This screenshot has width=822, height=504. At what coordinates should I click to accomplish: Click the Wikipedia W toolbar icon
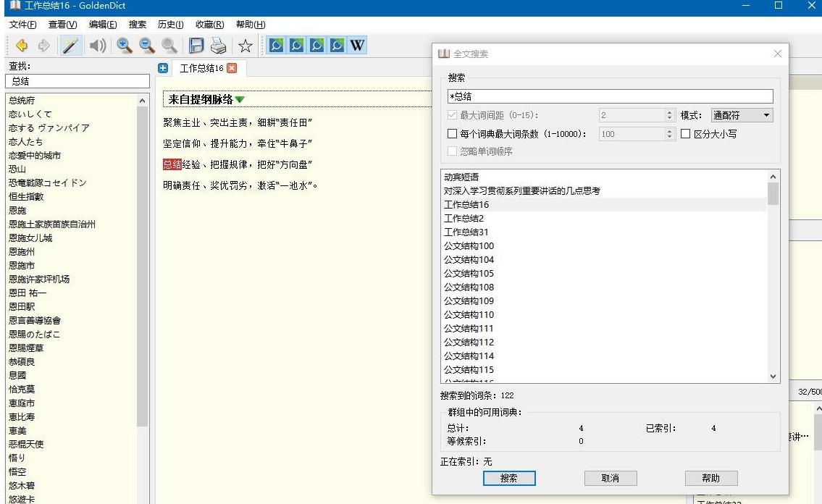click(x=357, y=46)
